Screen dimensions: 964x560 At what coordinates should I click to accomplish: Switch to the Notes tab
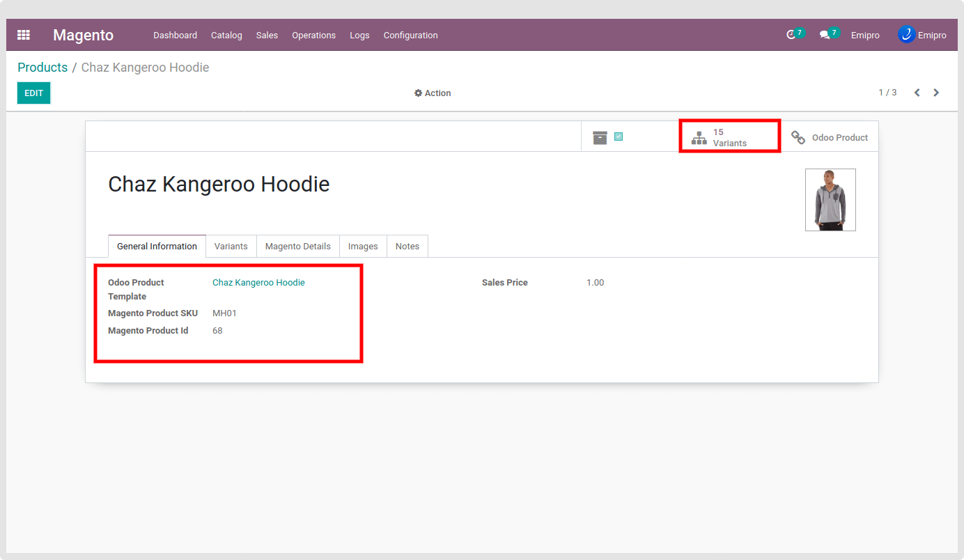(x=407, y=247)
